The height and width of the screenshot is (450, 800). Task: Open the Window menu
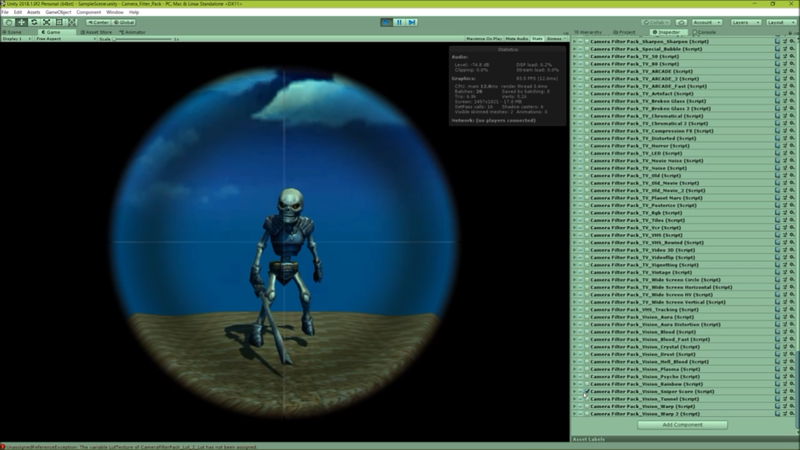click(115, 12)
